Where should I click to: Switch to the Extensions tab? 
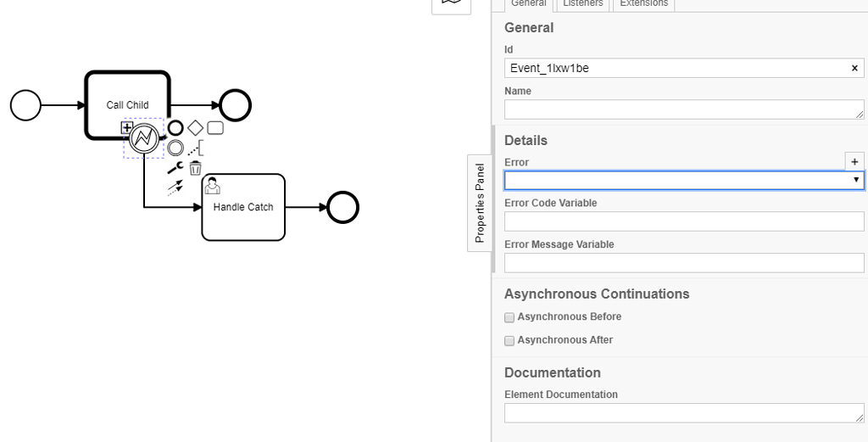click(x=643, y=4)
